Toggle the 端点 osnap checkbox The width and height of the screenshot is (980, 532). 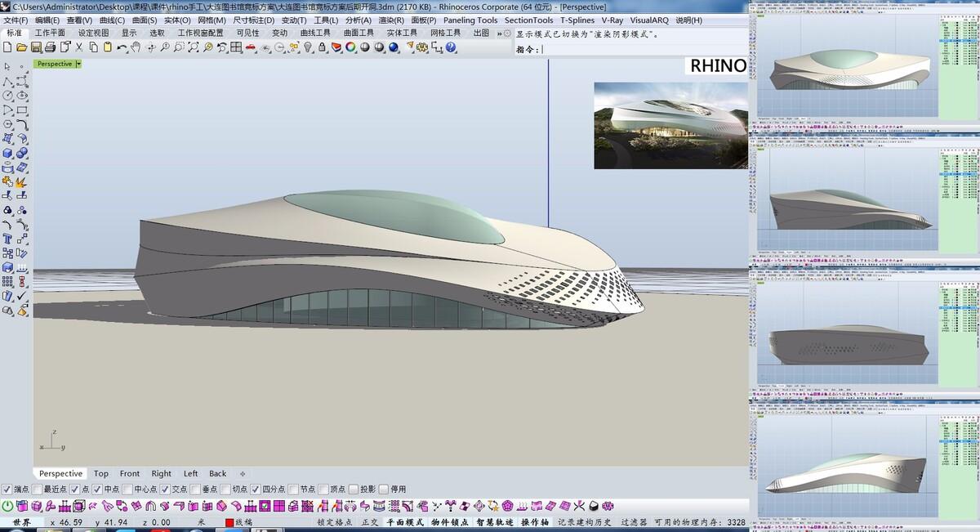7,490
